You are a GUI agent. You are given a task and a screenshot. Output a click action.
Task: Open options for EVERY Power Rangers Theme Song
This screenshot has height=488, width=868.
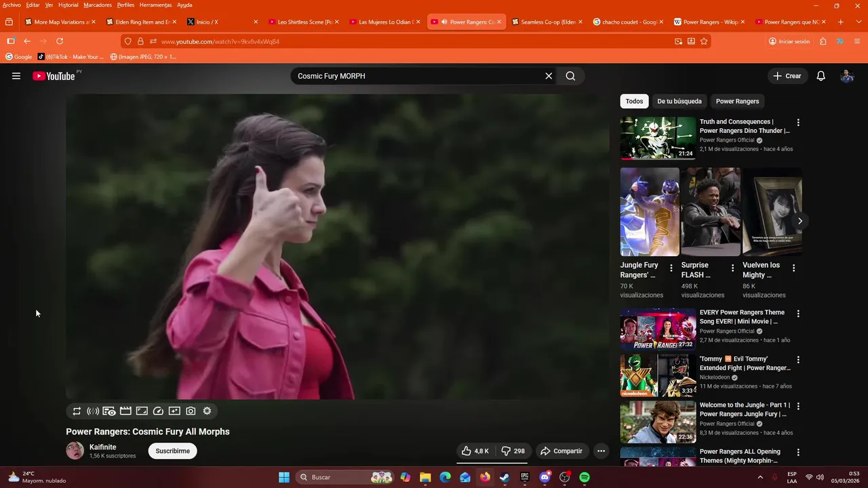click(798, 314)
